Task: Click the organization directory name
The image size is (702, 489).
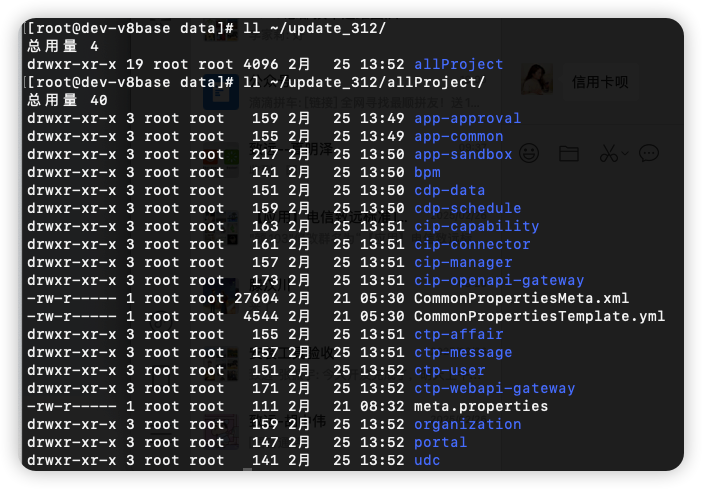Action: pos(467,425)
